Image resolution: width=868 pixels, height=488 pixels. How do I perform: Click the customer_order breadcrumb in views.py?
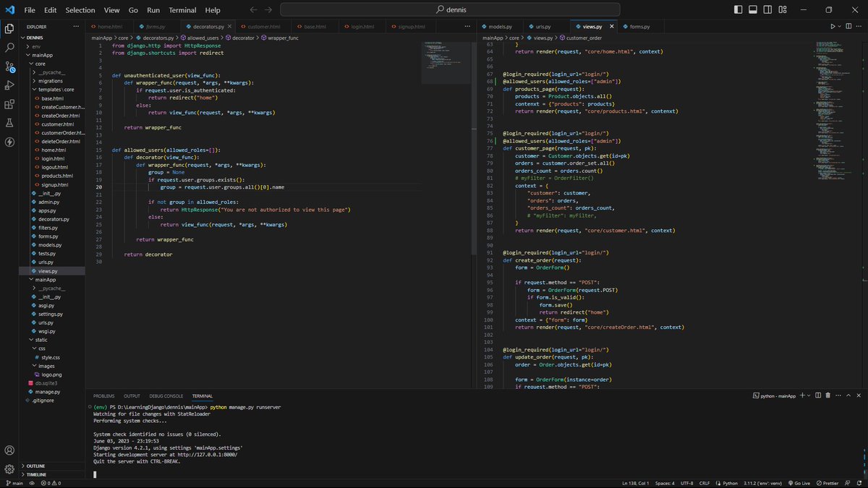pyautogui.click(x=581, y=37)
